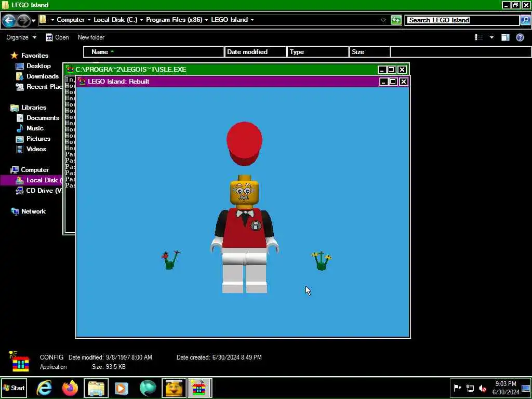
Task: Click the yellow flower plant in game
Action: [x=321, y=261]
